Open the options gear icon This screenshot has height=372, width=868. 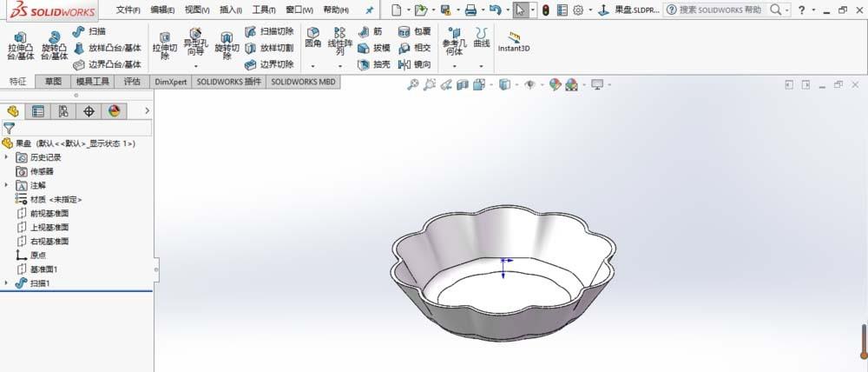pyautogui.click(x=578, y=10)
